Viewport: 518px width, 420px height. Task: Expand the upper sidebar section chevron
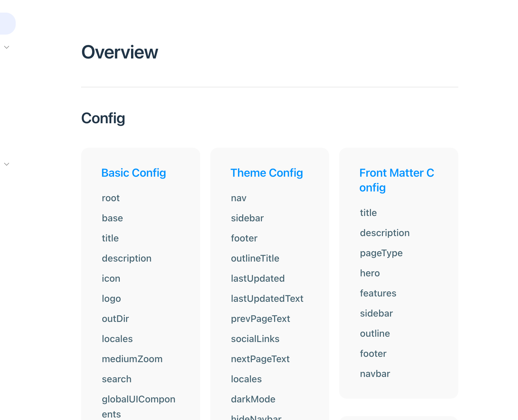click(x=7, y=47)
